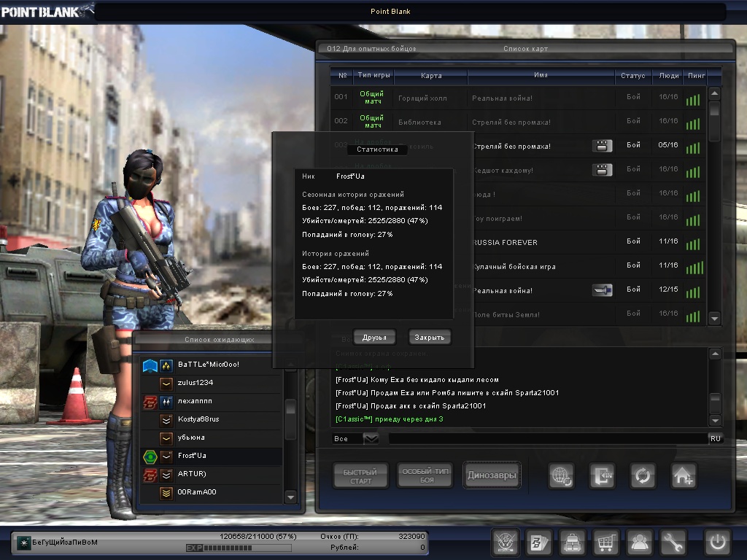Click the power exit icon
This screenshot has height=560, width=747.
click(x=718, y=542)
